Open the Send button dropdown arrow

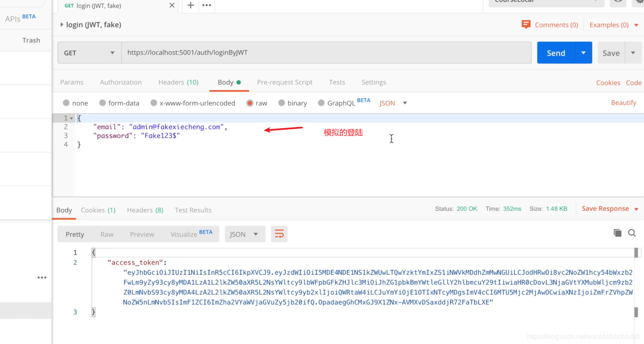tap(583, 53)
